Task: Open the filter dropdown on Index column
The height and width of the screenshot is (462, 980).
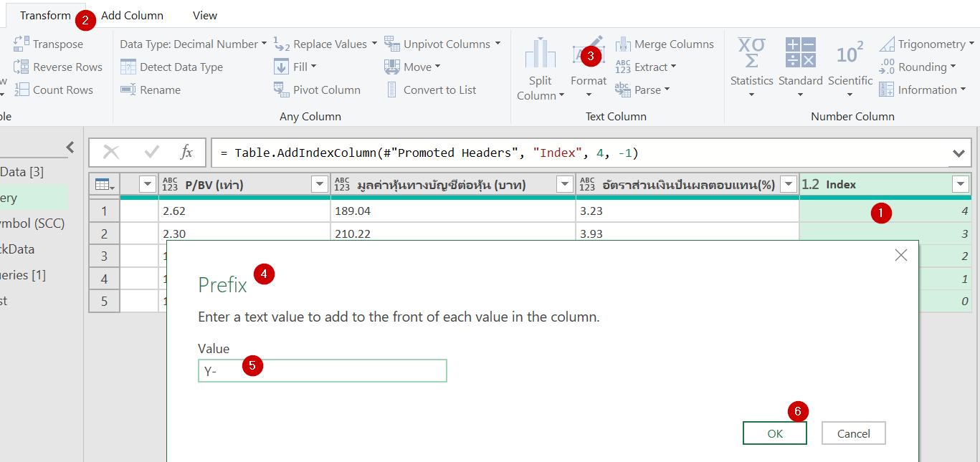Action: [x=960, y=184]
